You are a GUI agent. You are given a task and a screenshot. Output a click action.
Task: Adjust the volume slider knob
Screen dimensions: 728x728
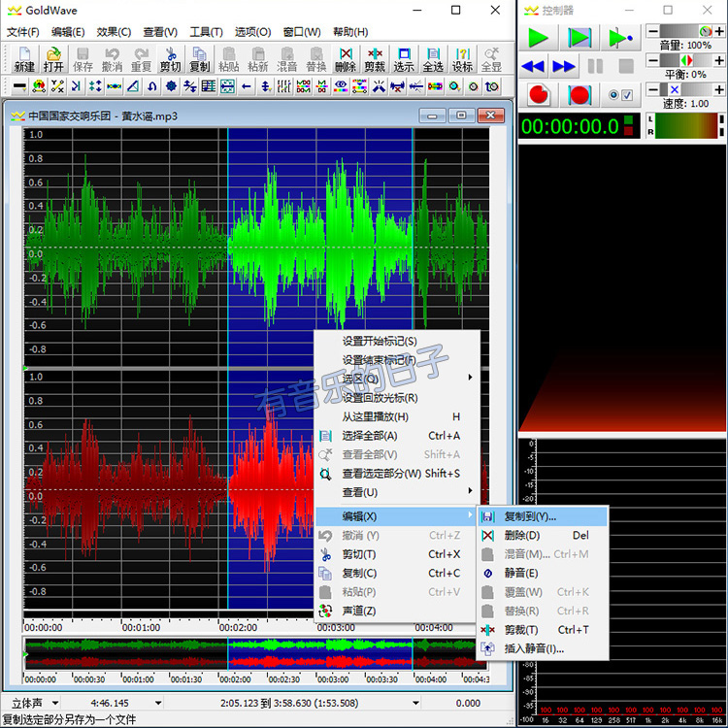[706, 32]
